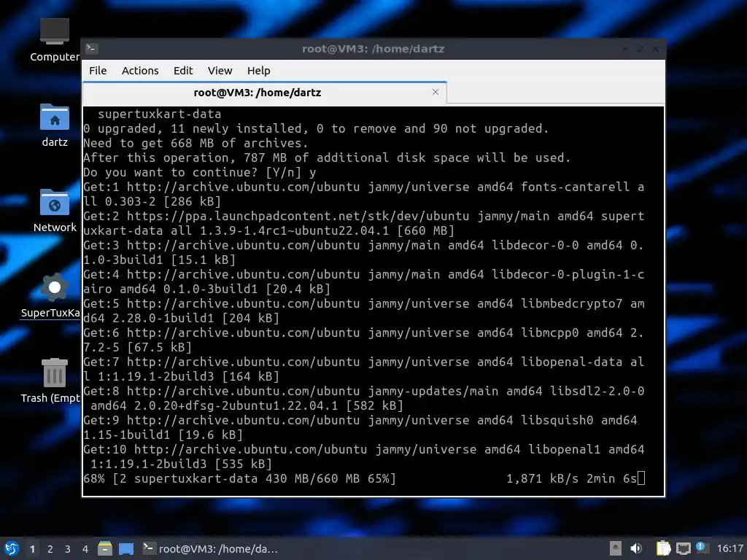
Task: Open the volume control tray icon
Action: [x=636, y=548]
